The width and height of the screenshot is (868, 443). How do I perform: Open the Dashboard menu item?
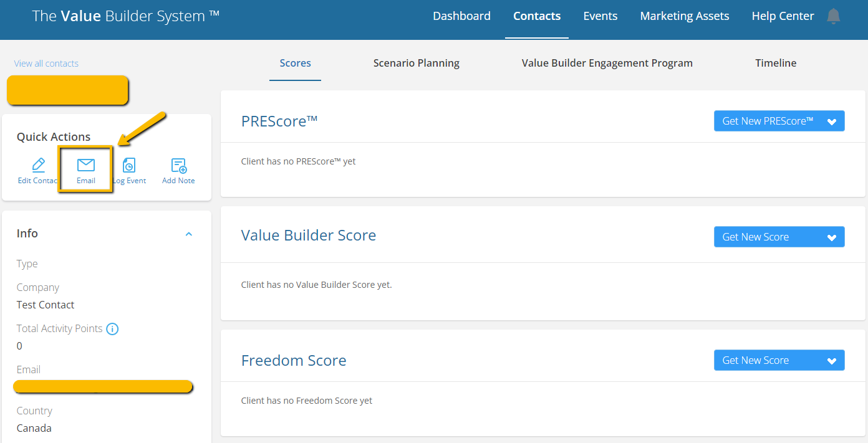point(461,16)
